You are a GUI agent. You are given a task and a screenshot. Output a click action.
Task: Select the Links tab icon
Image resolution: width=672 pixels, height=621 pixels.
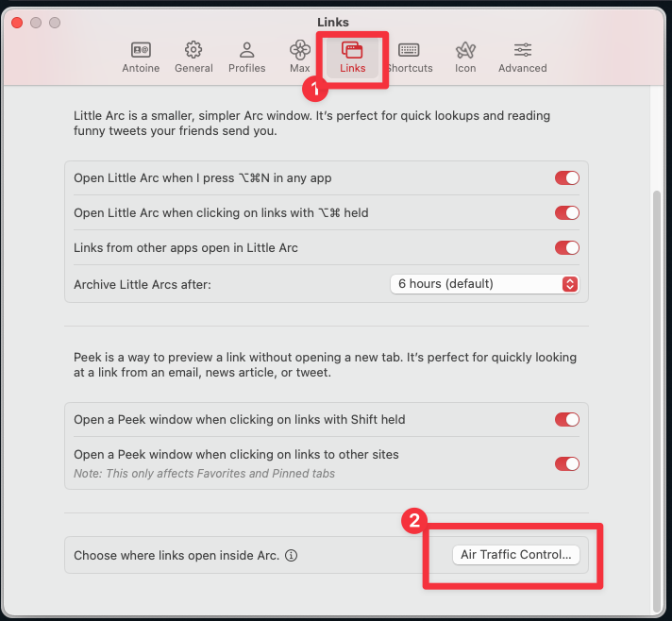[352, 57]
